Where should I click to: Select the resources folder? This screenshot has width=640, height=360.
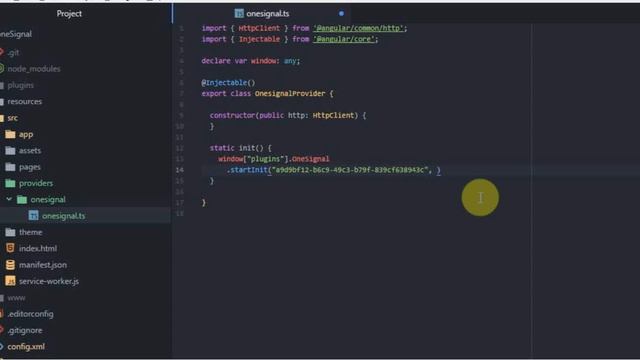[x=24, y=102]
